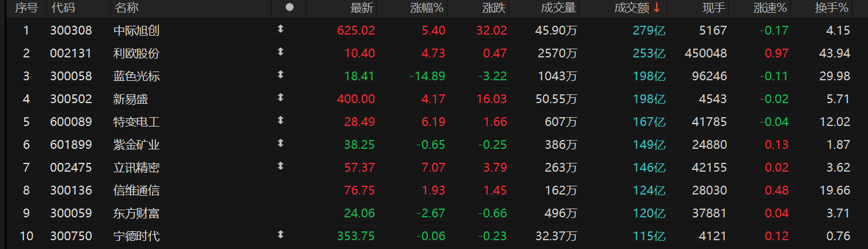Viewport: 868px width, 249px height.
Task: Click the arrow marker icon in 蓝色光标 row
Action: coord(281,74)
